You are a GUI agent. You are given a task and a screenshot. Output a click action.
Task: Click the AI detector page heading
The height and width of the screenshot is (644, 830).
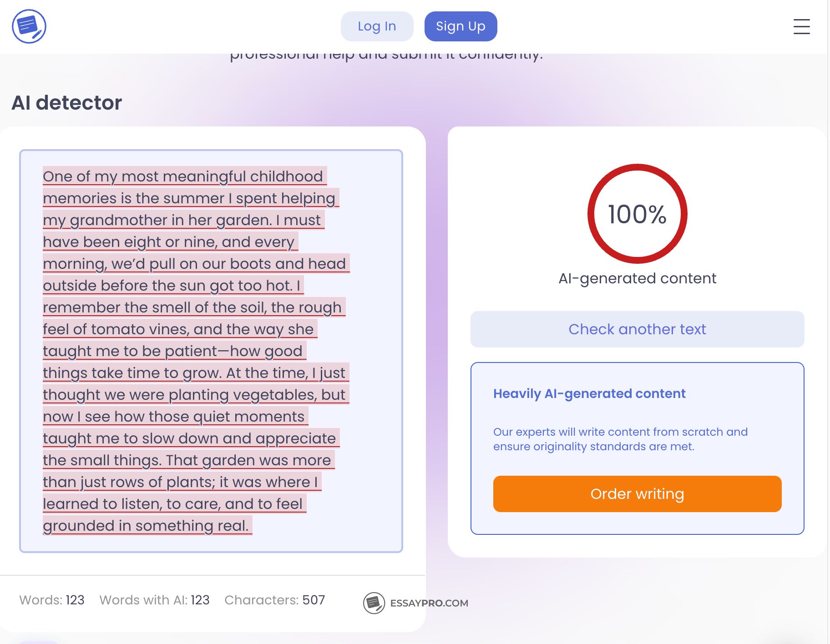point(67,102)
